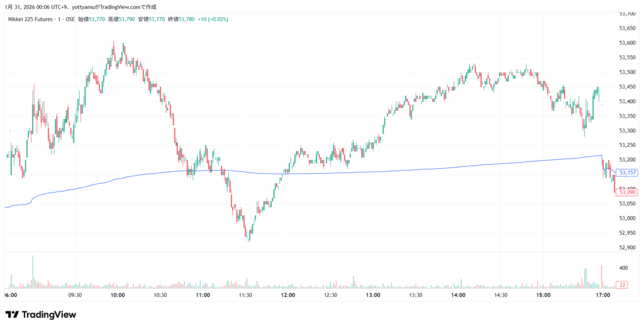
Task: Click the 17:00 time axis label
Action: 603,295
